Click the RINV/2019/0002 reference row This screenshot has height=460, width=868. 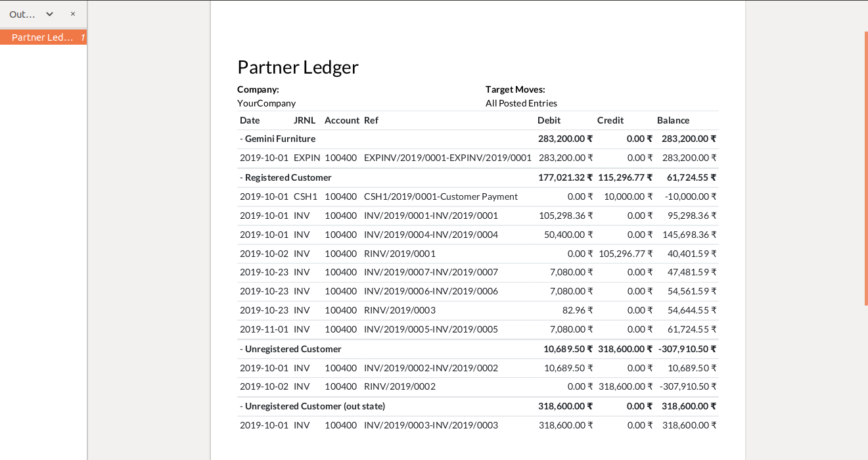pos(400,386)
